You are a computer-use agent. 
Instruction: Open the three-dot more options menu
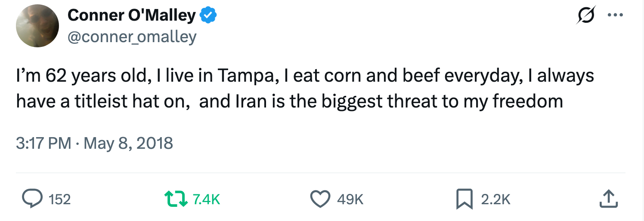(x=616, y=15)
